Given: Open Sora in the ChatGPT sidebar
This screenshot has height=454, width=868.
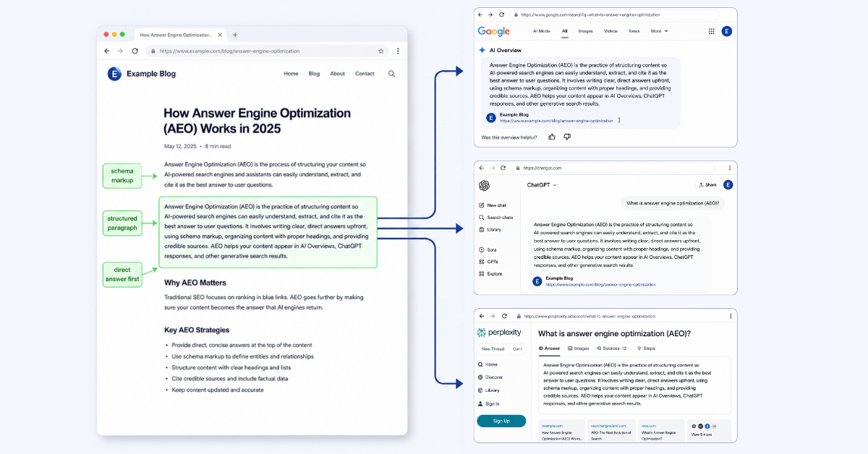Looking at the screenshot, I should (x=488, y=249).
